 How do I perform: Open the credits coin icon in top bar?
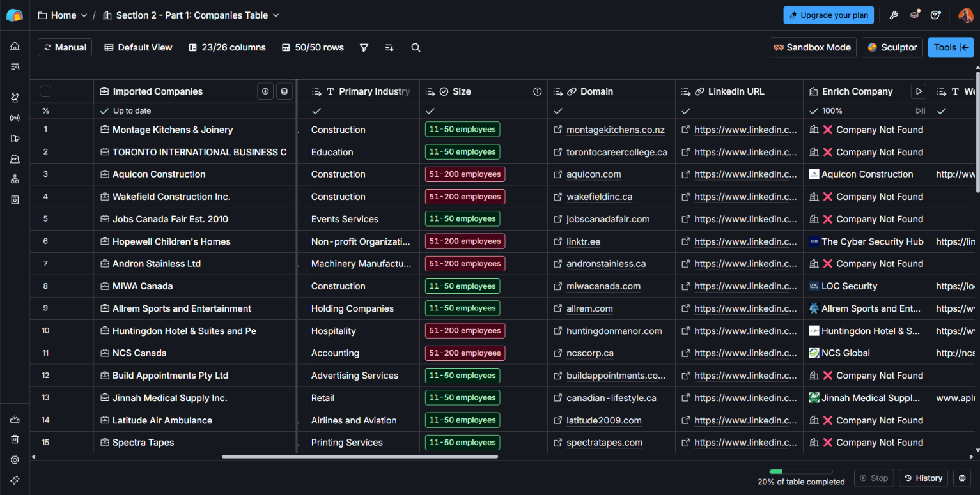coord(915,14)
